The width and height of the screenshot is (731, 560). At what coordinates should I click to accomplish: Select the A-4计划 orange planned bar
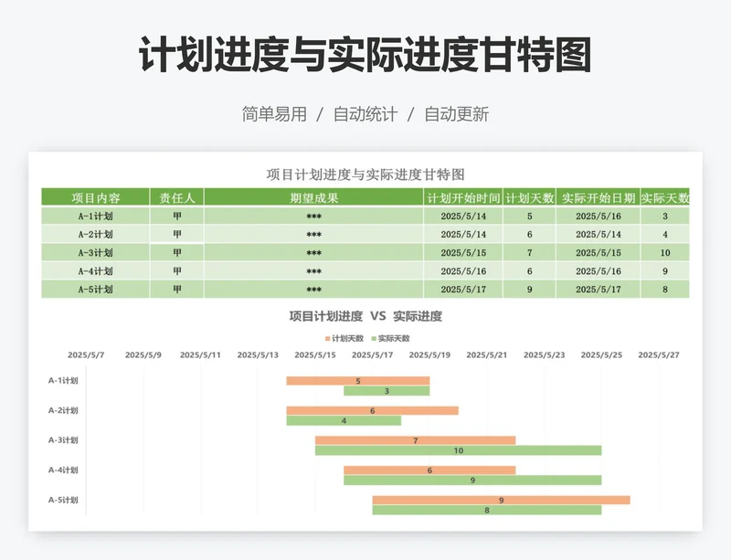click(429, 470)
